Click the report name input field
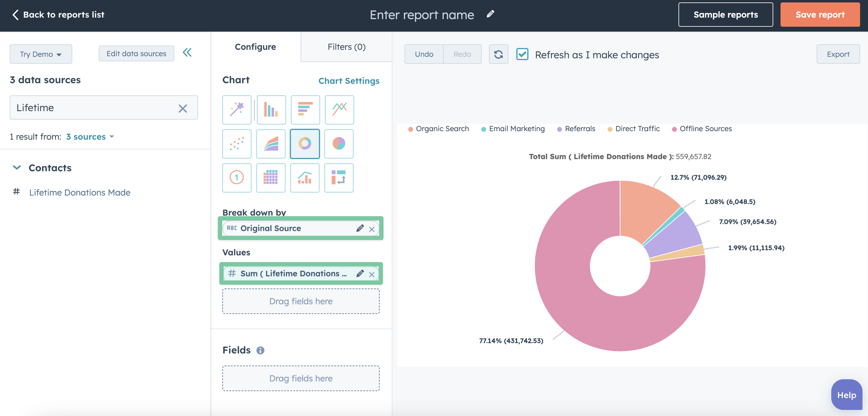The width and height of the screenshot is (868, 416). click(422, 14)
